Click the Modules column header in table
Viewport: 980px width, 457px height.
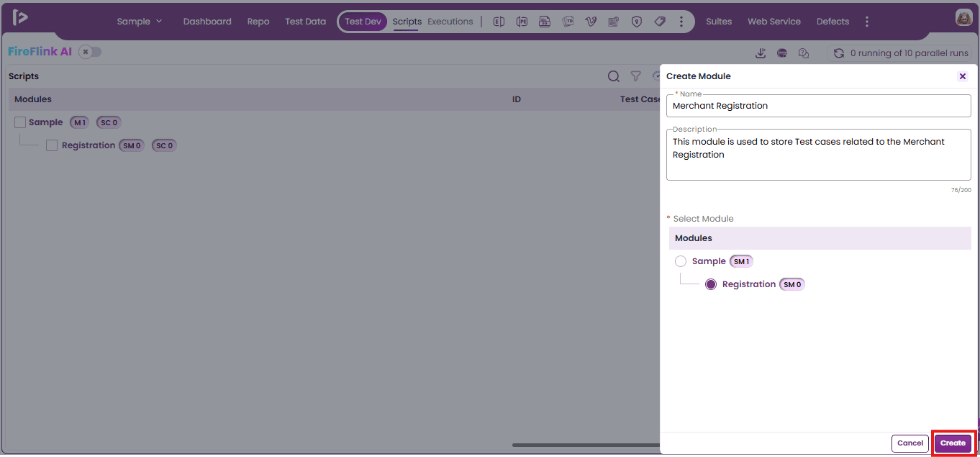coord(33,99)
